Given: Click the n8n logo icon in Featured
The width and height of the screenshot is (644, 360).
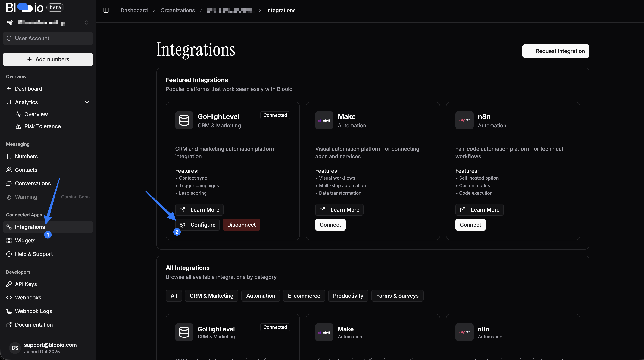Looking at the screenshot, I should 464,120.
